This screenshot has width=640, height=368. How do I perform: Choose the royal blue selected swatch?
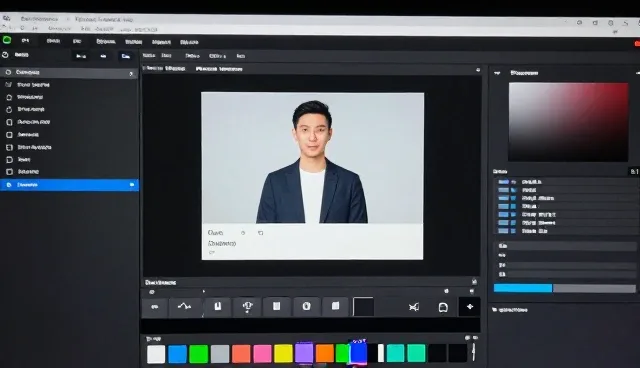coord(358,352)
